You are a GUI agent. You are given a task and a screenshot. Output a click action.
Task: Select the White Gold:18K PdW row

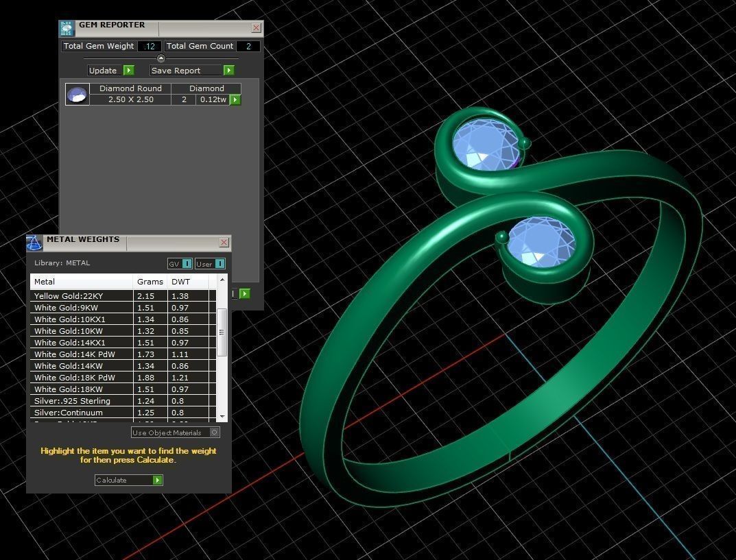123,378
